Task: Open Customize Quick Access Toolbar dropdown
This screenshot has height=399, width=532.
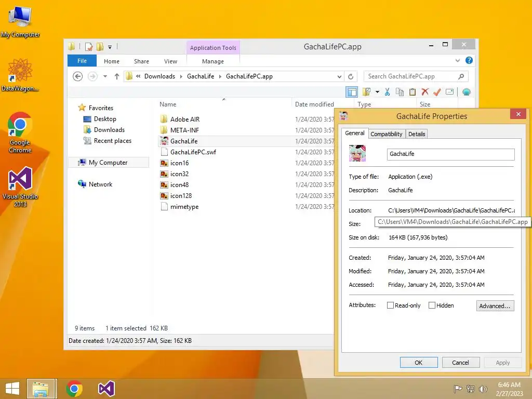Action: (110, 47)
